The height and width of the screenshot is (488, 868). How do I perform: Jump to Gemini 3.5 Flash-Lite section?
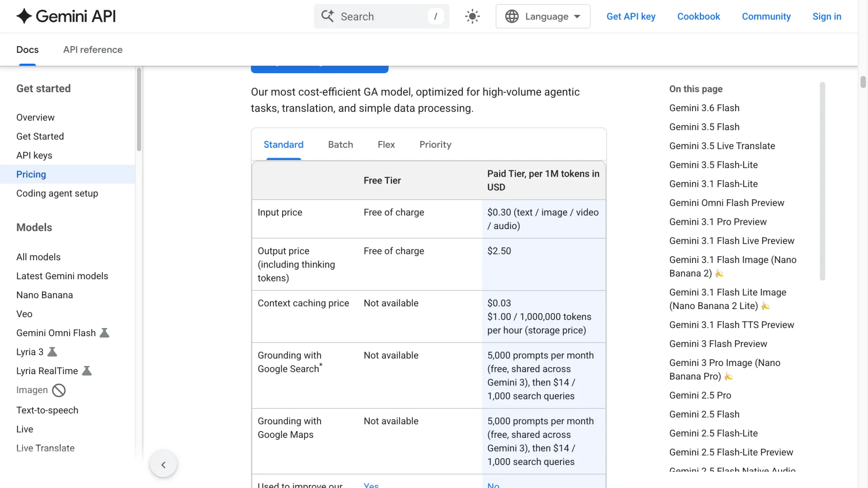point(713,165)
